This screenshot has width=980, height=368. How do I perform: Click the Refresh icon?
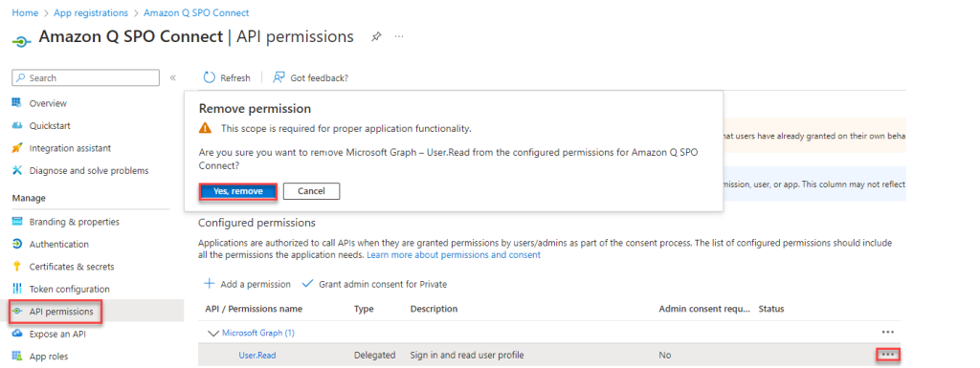tap(210, 77)
